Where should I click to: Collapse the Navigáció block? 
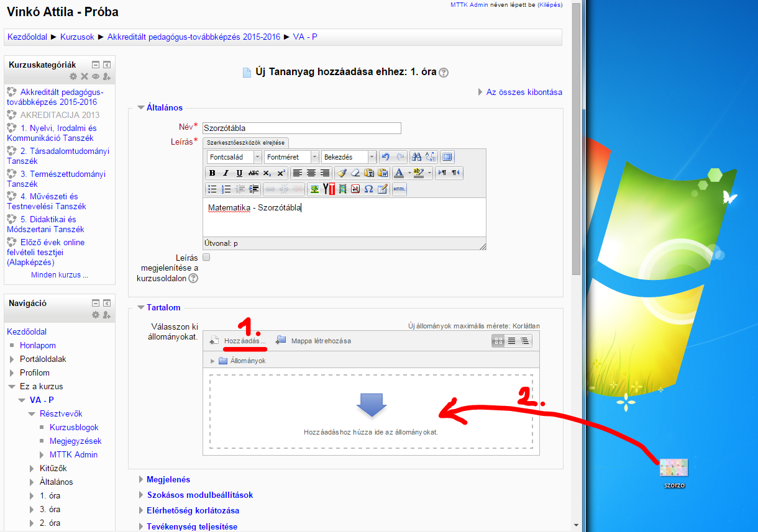coord(96,304)
